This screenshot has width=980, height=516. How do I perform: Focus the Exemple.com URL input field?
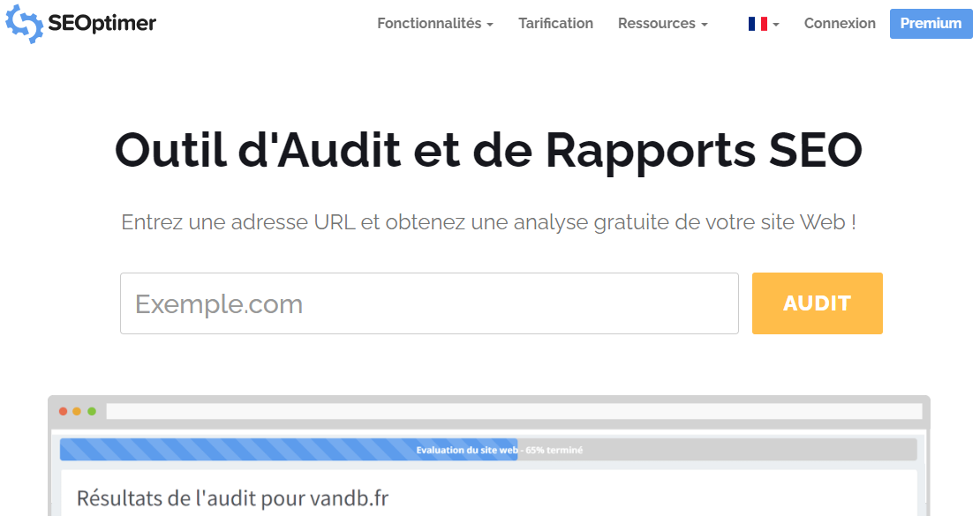(429, 303)
